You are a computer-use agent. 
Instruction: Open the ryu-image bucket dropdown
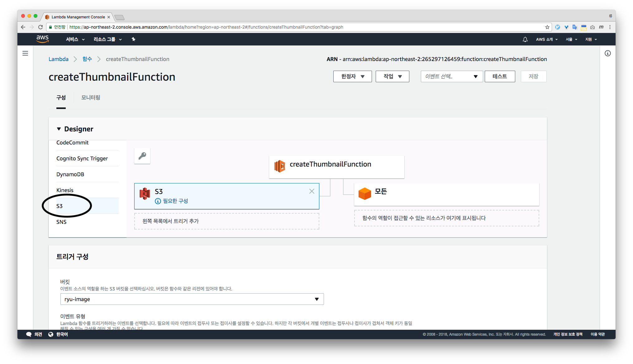tap(192, 299)
